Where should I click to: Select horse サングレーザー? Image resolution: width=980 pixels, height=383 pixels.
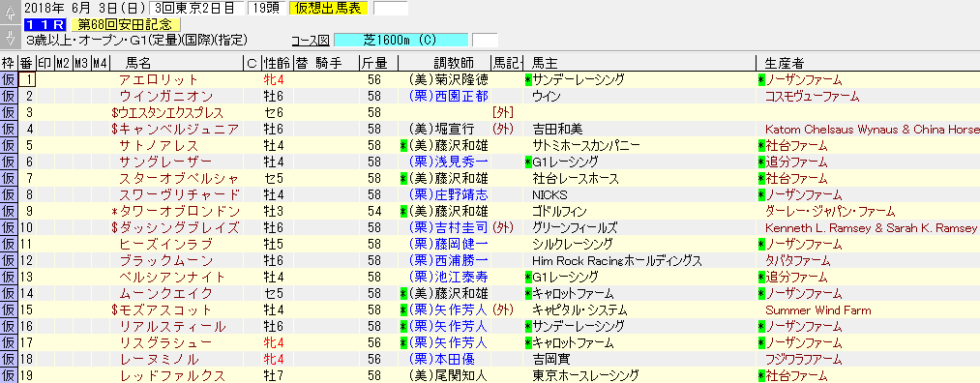(x=165, y=162)
